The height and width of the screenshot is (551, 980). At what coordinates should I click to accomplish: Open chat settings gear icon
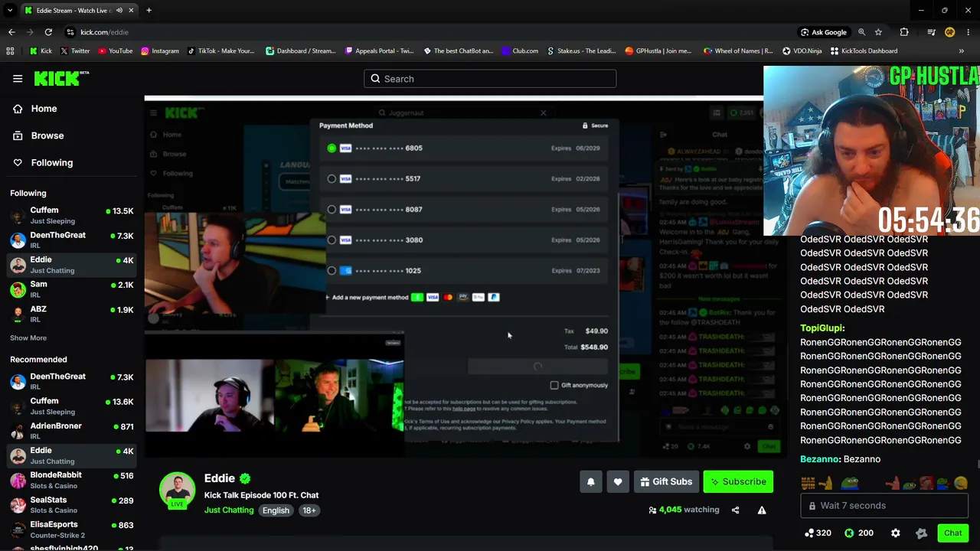[x=895, y=533]
